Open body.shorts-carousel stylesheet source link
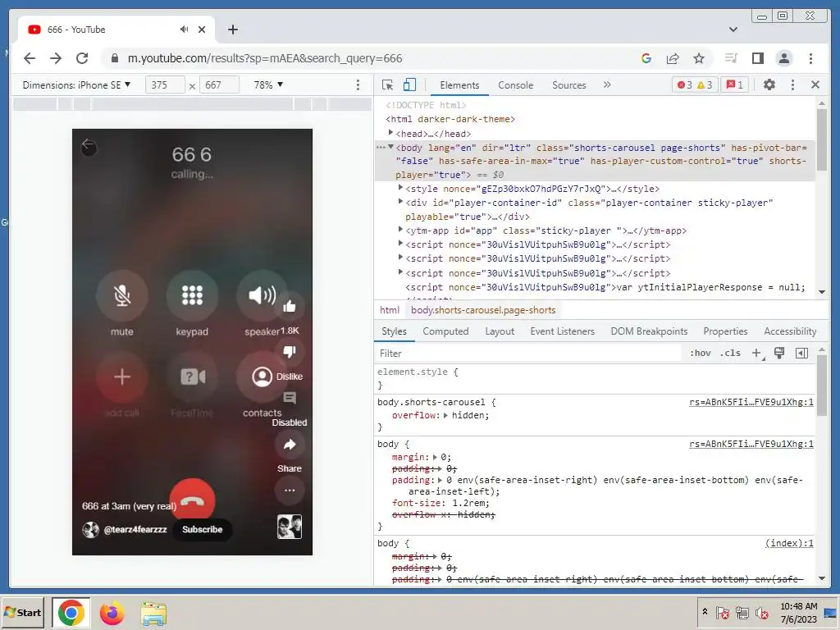 click(751, 402)
